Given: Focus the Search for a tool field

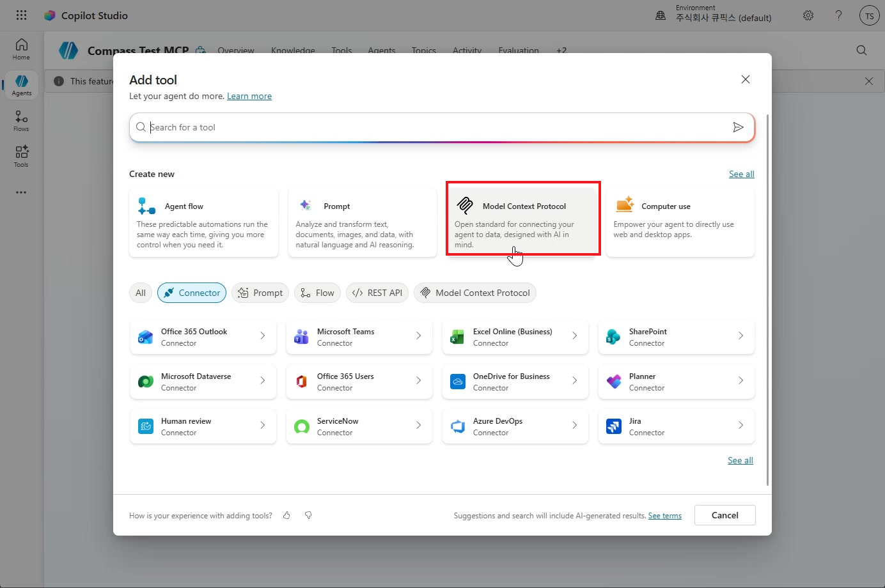Looking at the screenshot, I should coord(442,127).
